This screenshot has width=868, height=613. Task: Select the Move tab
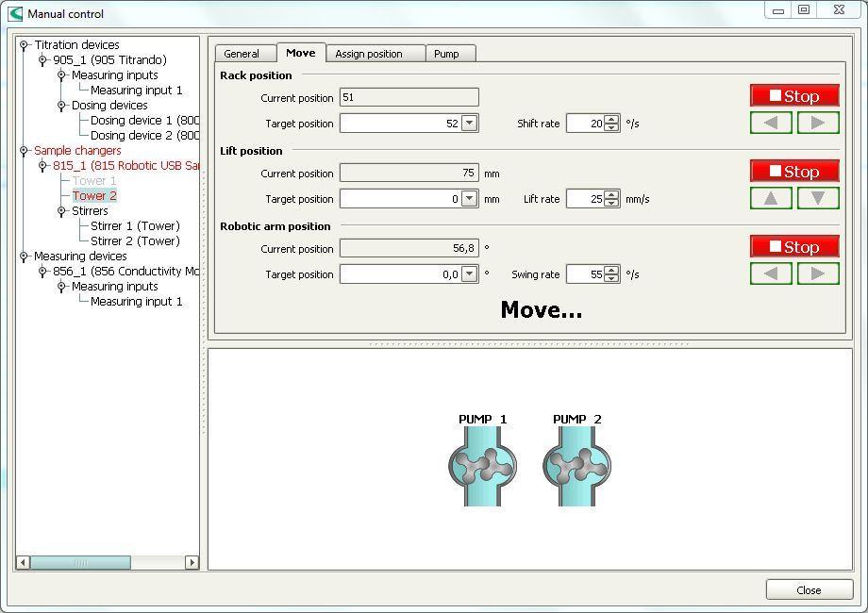(301, 53)
